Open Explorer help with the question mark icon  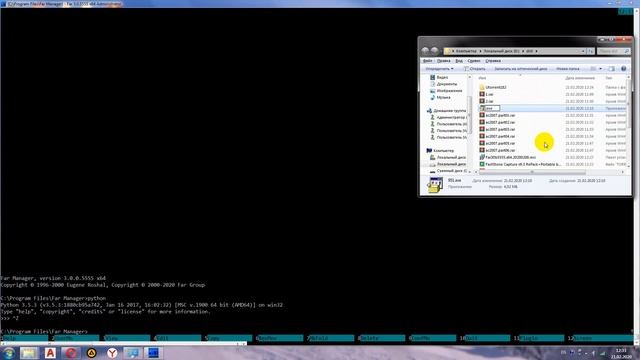pos(623,69)
